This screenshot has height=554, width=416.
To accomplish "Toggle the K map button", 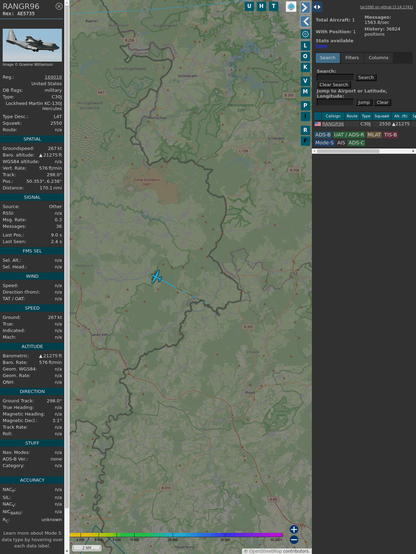I will (305, 67).
